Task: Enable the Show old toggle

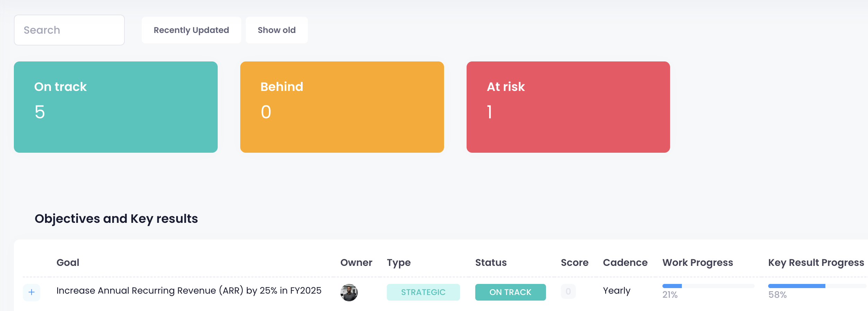Action: pyautogui.click(x=276, y=30)
